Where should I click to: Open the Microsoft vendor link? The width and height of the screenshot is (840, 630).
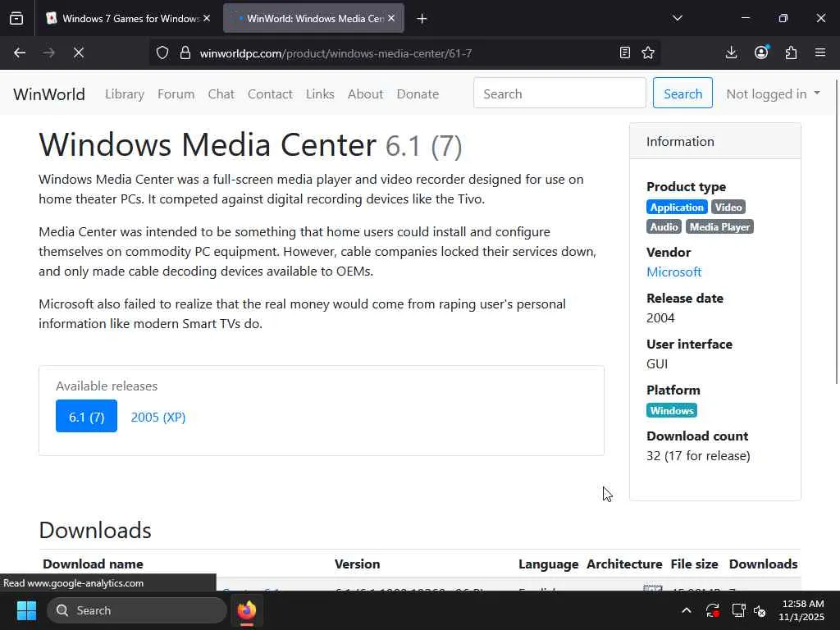[x=674, y=272]
